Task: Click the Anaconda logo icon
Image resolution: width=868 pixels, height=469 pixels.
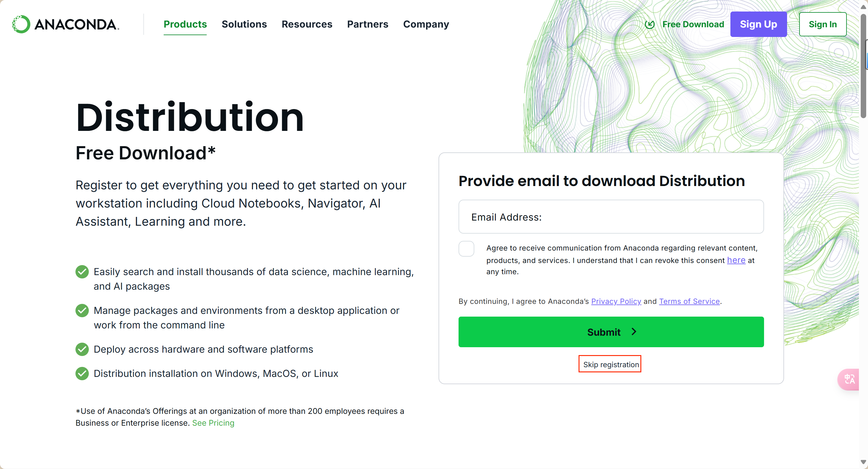Action: point(21,24)
